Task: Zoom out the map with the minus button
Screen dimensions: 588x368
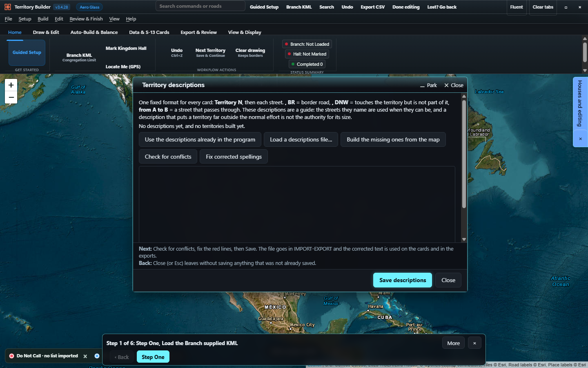Action: coord(11,97)
